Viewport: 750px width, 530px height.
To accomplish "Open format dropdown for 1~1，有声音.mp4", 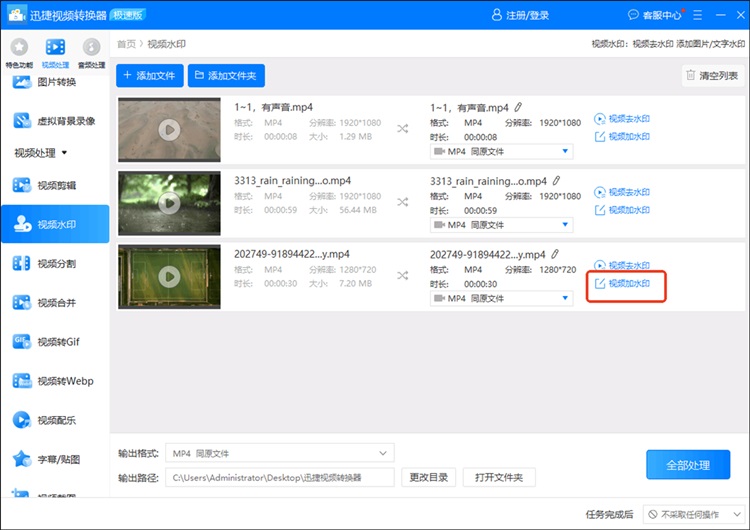I will click(x=501, y=152).
